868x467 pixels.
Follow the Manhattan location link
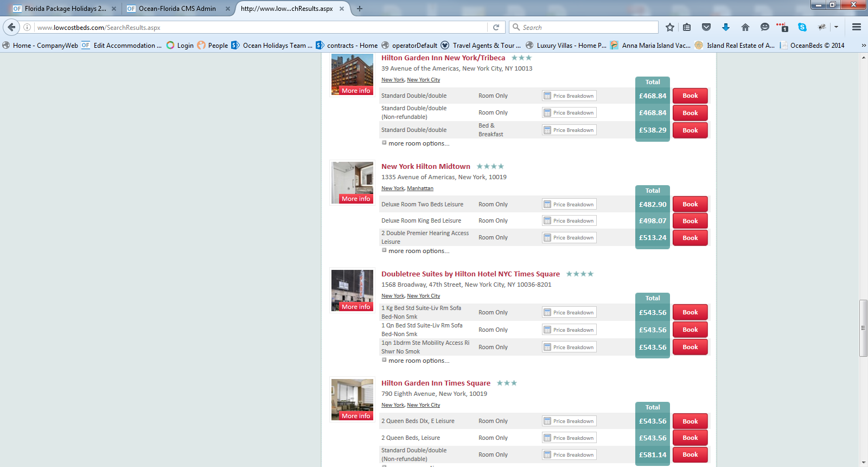(x=420, y=188)
